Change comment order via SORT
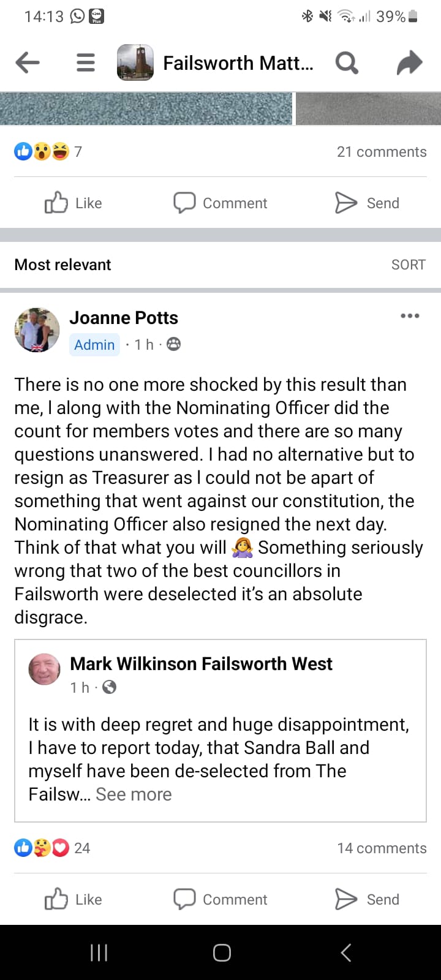The width and height of the screenshot is (441, 980). point(408,264)
